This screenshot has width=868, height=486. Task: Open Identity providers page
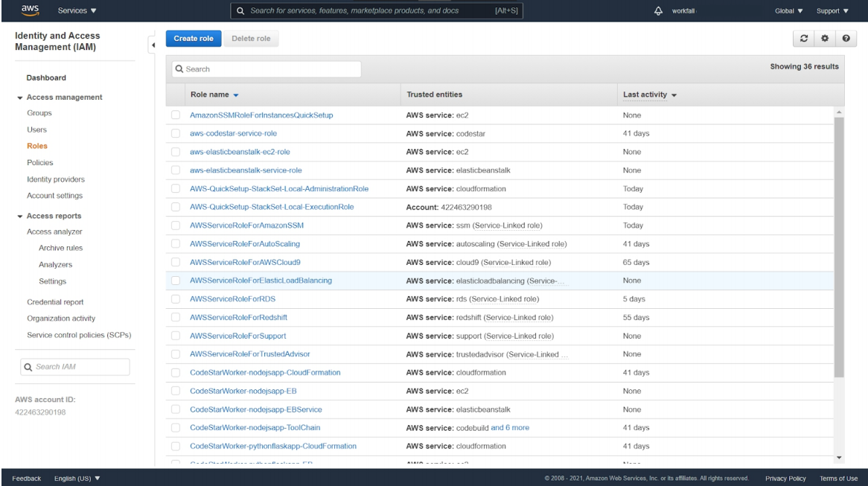pyautogui.click(x=56, y=179)
